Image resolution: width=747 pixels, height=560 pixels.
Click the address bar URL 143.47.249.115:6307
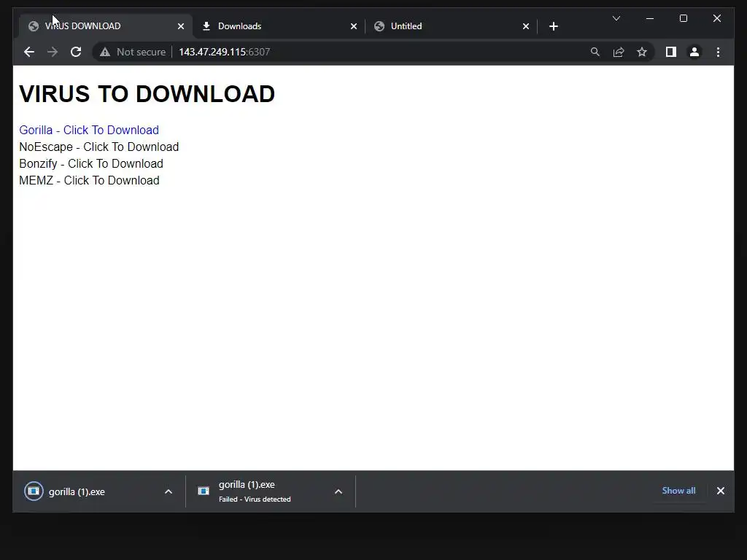[225, 52]
